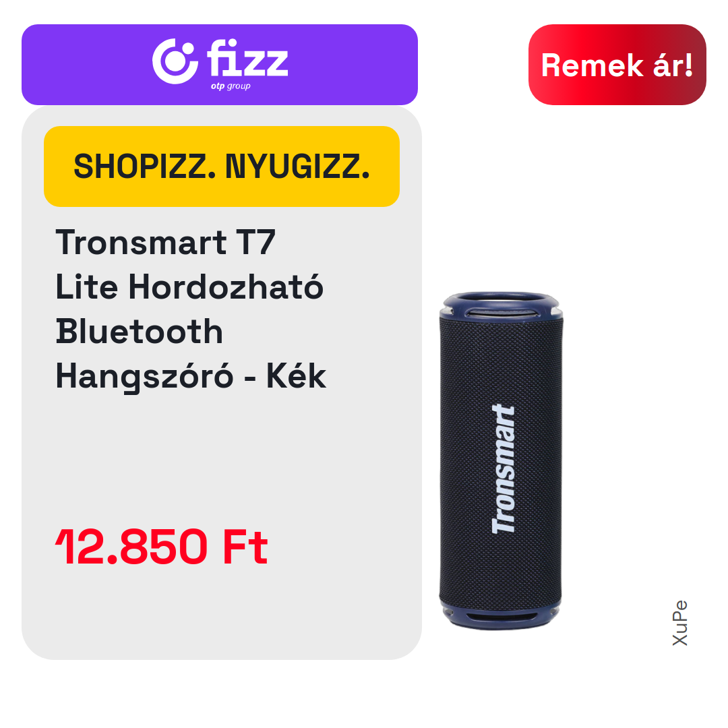Click the Hangszóró - Kék title line
This screenshot has width=728, height=728.
[x=191, y=377]
